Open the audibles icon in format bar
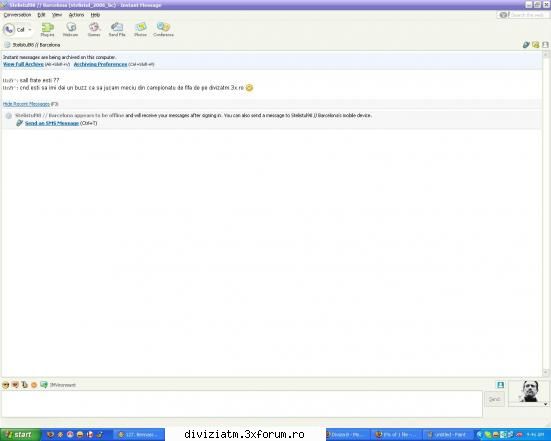The image size is (551, 441). (x=15, y=385)
